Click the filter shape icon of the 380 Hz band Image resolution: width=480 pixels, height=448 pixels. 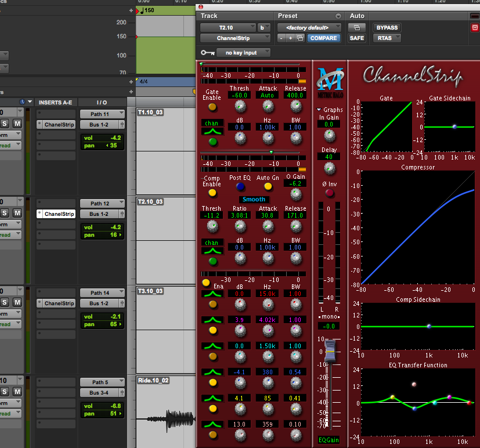pyautogui.click(x=212, y=372)
